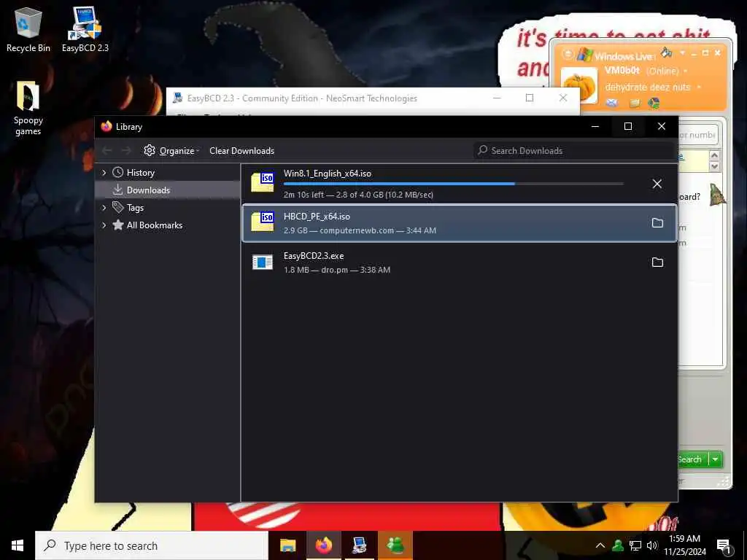
Task: Edit the dehydrate deez nuts personal message
Action: pyautogui.click(x=648, y=87)
